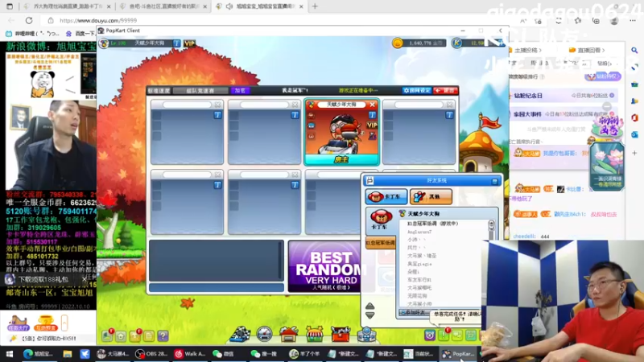This screenshot has height=362, width=644.
Task: Open NetEase music Walk A... taskbar item
Action: tap(190, 354)
